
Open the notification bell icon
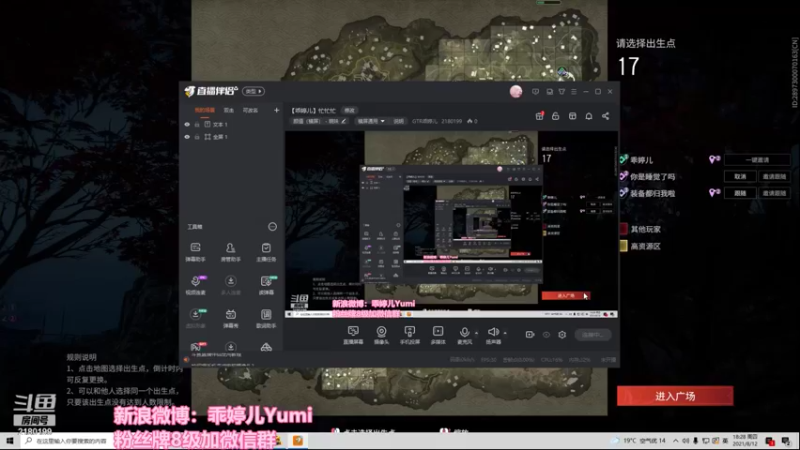coord(589,116)
